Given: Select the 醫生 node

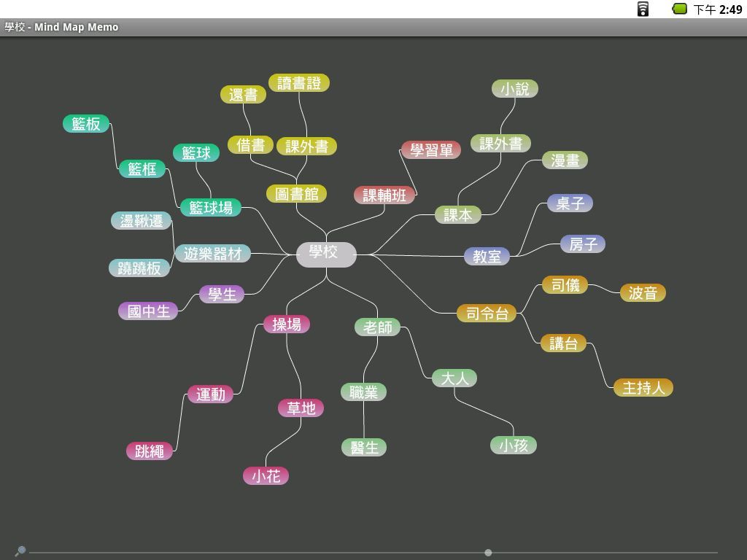Looking at the screenshot, I should (364, 448).
